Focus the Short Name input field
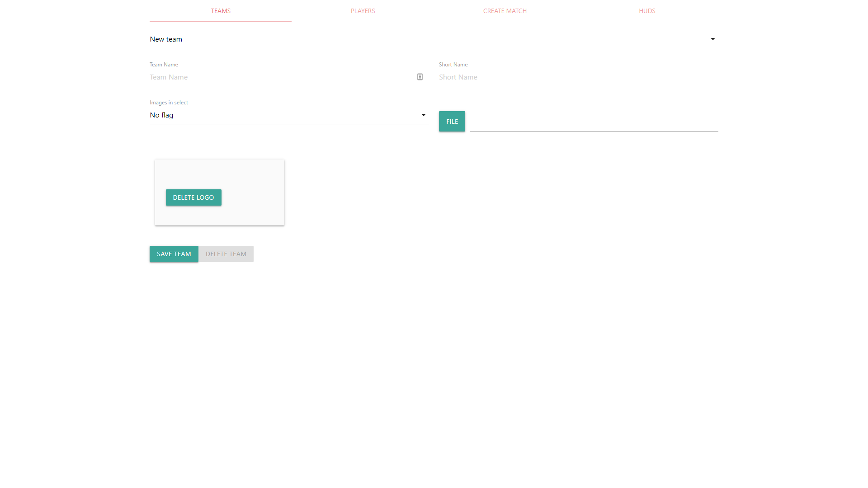The image size is (868, 488). [x=578, y=77]
